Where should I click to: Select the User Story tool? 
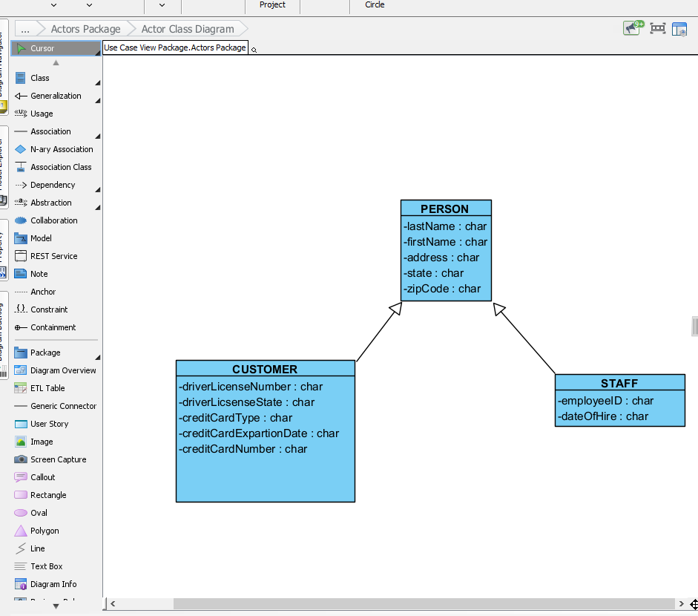pyautogui.click(x=50, y=424)
